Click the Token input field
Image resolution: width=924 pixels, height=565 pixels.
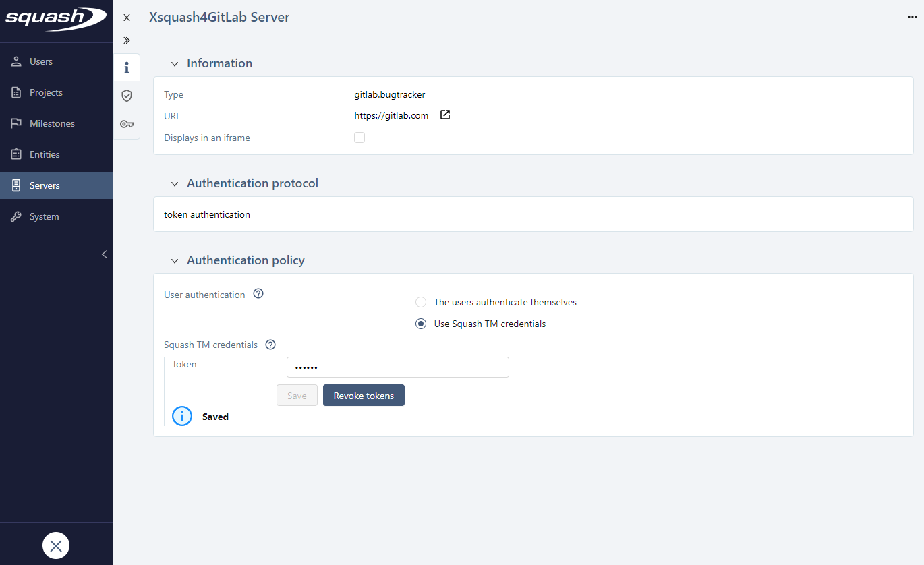coord(397,367)
